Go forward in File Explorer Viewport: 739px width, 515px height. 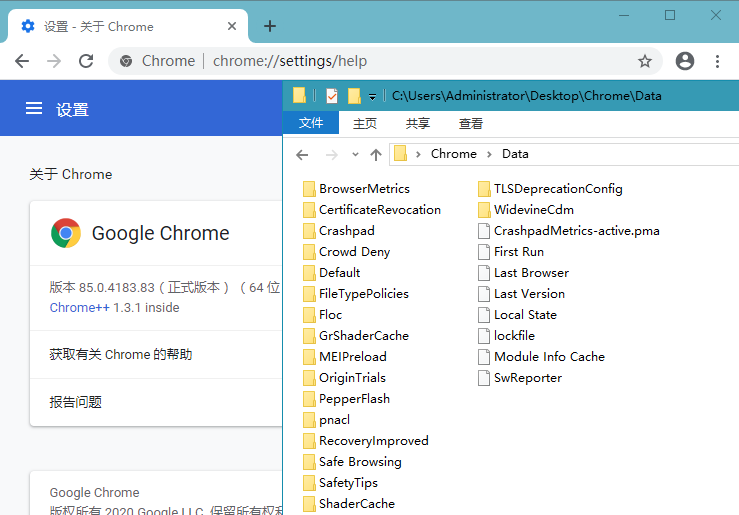332,155
